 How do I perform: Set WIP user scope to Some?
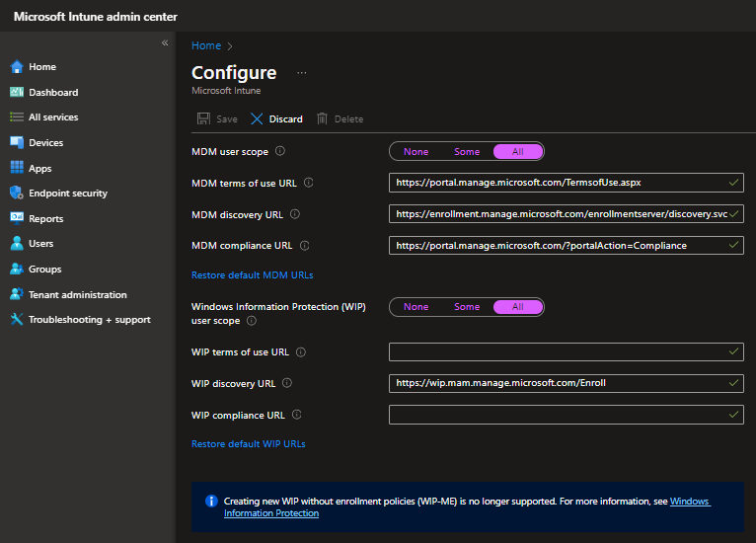click(x=467, y=307)
